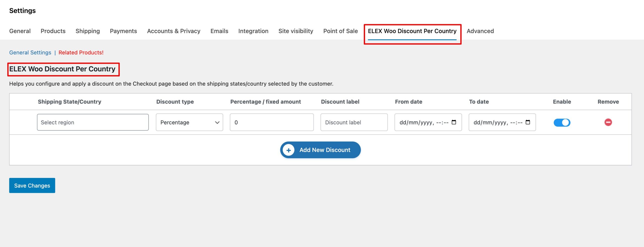Click the Enable column header
This screenshot has height=247, width=644.
(562, 102)
